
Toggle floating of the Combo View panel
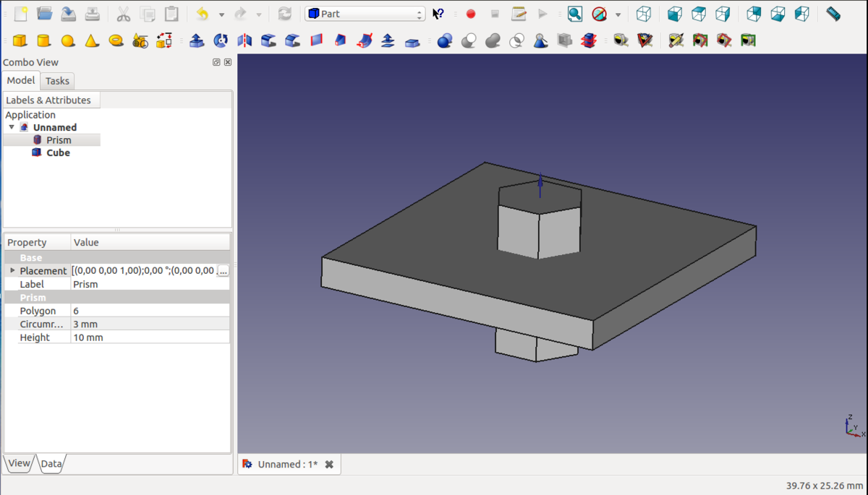(x=216, y=62)
